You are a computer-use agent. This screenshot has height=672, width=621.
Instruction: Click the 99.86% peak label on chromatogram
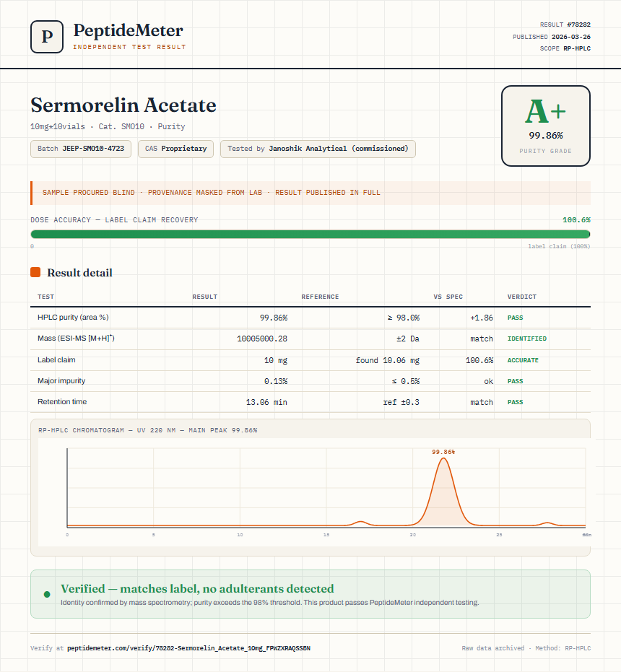(443, 452)
